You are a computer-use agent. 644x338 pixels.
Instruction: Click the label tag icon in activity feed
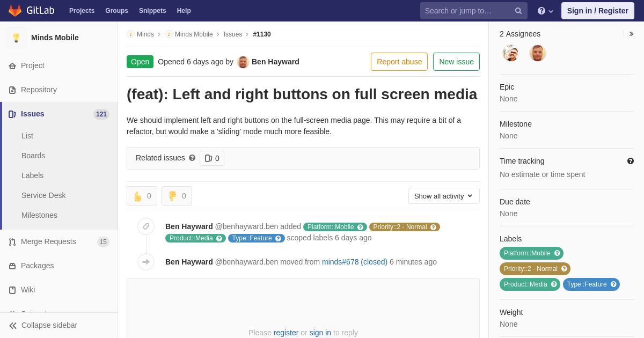[x=146, y=226]
